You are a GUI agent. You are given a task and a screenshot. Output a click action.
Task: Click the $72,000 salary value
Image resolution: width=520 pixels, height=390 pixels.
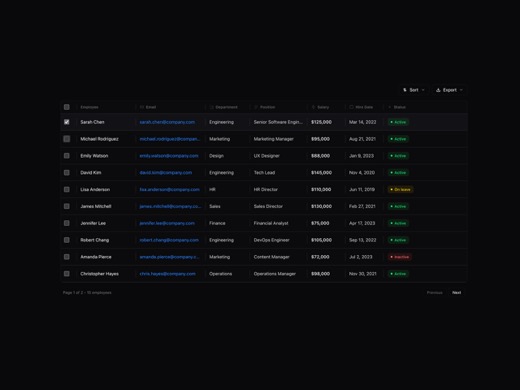click(320, 257)
